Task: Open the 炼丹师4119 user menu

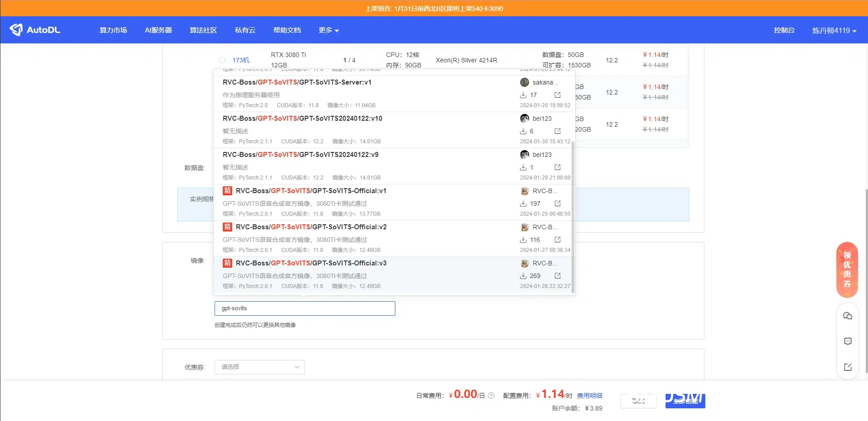Action: coord(834,30)
